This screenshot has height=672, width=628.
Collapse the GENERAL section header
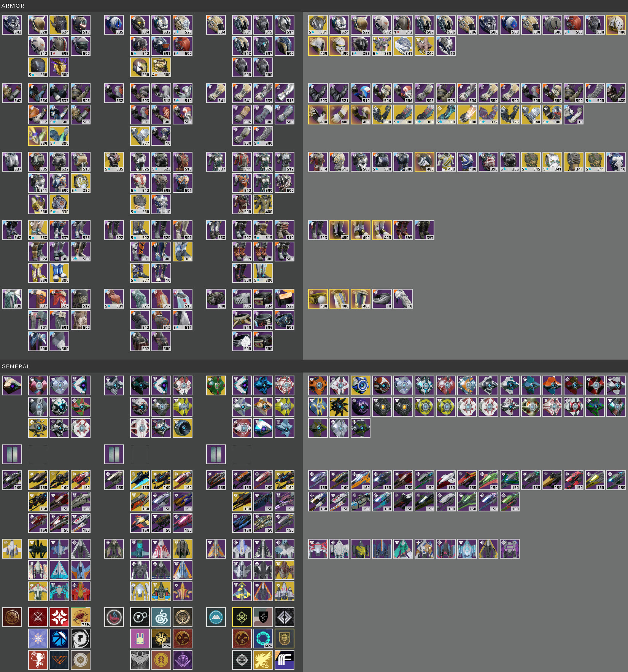point(16,366)
